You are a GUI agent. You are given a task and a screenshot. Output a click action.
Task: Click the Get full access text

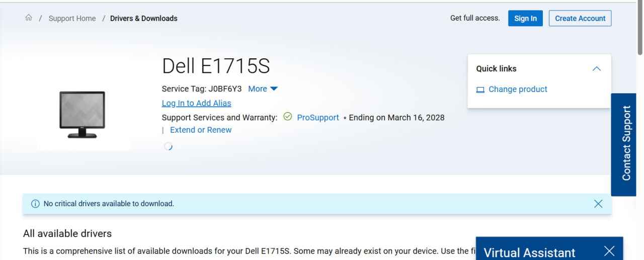(x=475, y=18)
